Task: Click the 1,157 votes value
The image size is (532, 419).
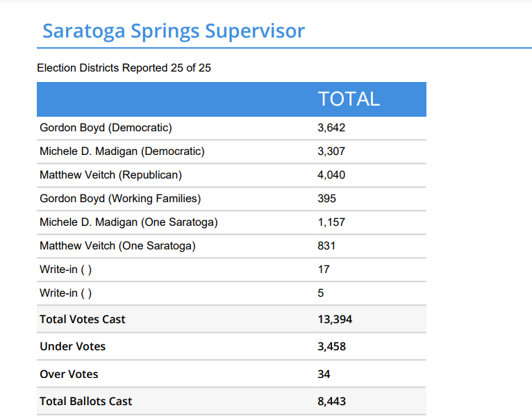Action: 331,222
